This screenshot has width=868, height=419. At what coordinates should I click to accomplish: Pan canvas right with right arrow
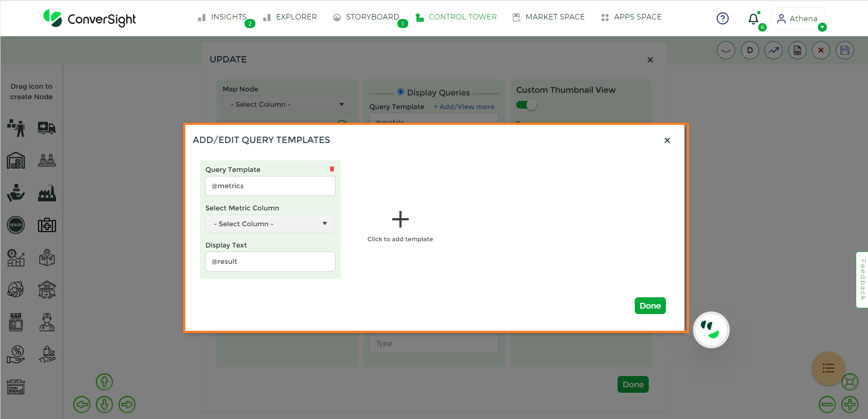[127, 405]
